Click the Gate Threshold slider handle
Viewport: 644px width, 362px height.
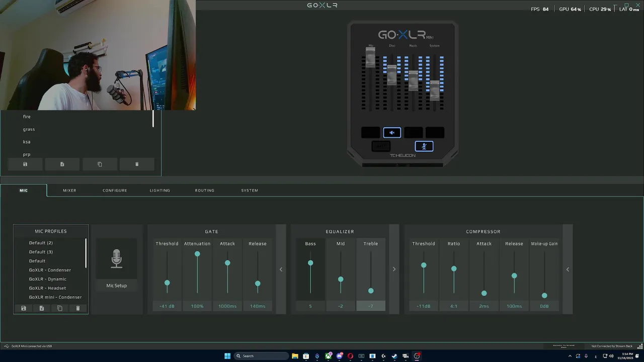167,283
